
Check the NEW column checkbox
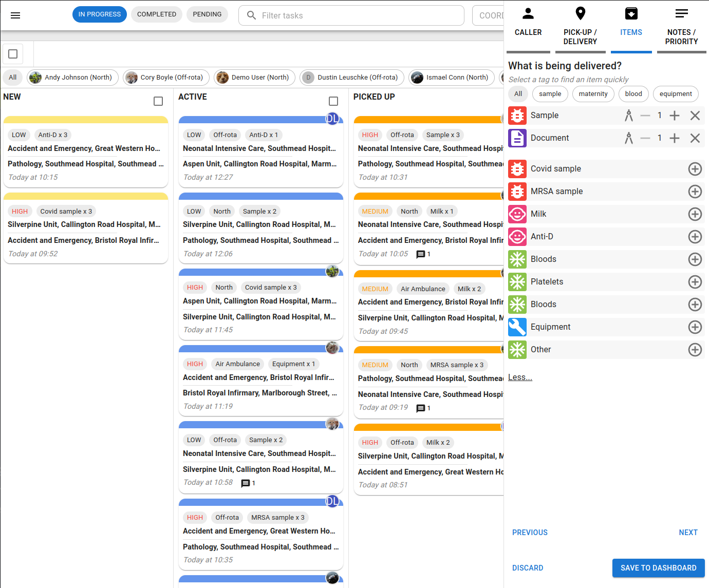point(158,101)
